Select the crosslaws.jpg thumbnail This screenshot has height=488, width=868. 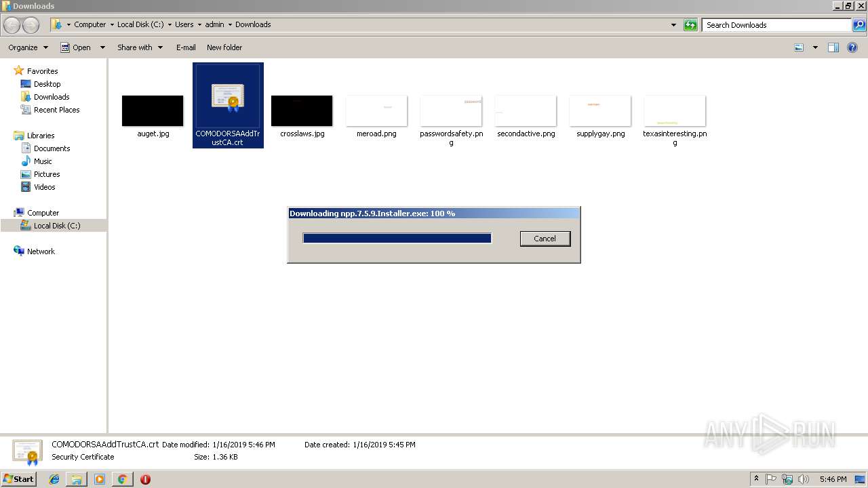(302, 111)
